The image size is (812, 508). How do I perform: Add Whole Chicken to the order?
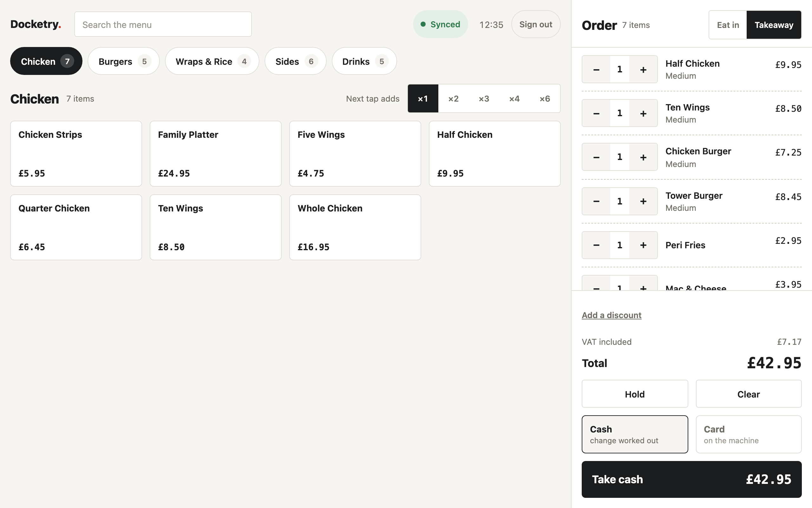(355, 227)
